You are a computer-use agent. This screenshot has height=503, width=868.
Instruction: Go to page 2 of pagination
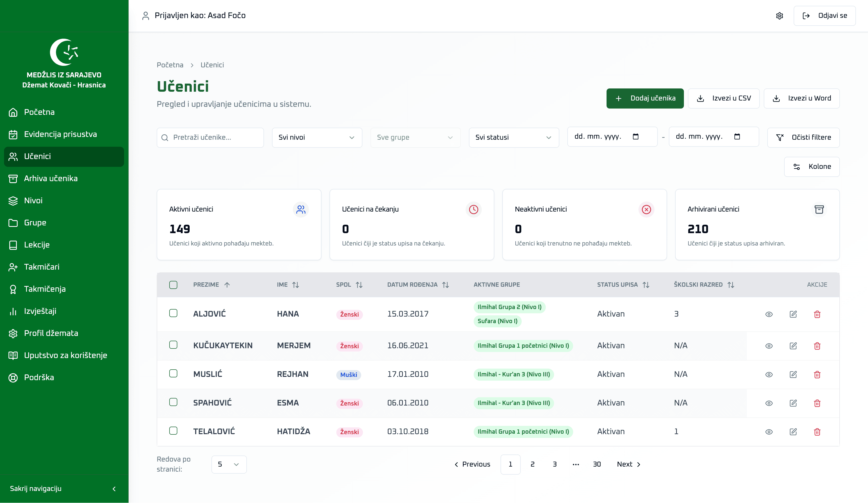(x=532, y=464)
